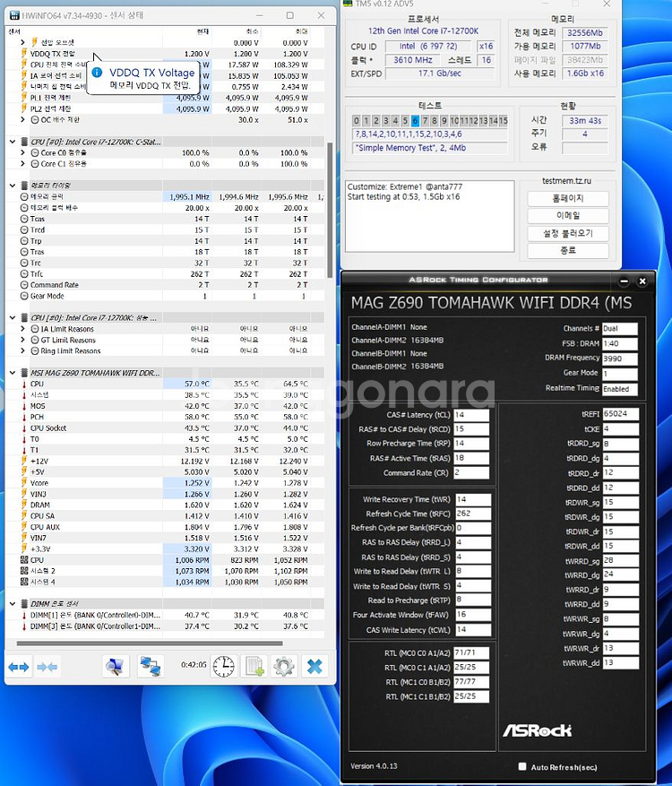The image size is (672, 786).
Task: Click the Refresh Cycle Time (tRFC) field
Action: click(x=473, y=514)
